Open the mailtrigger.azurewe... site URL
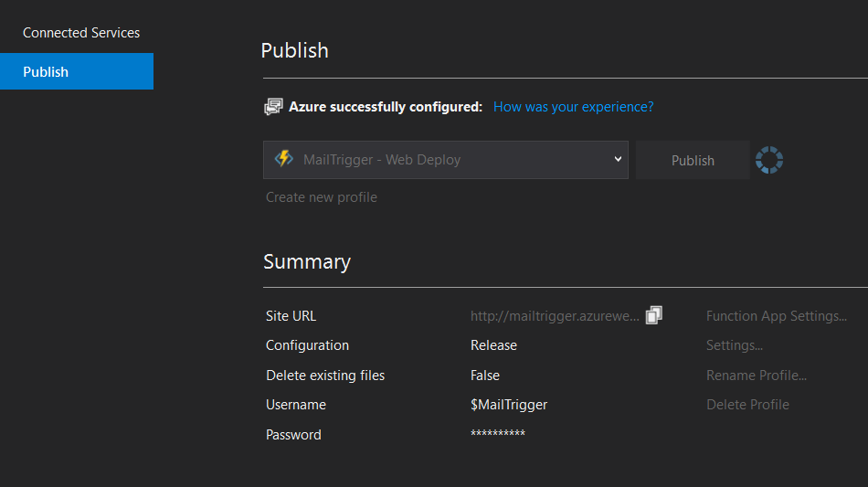 pyautogui.click(x=555, y=316)
